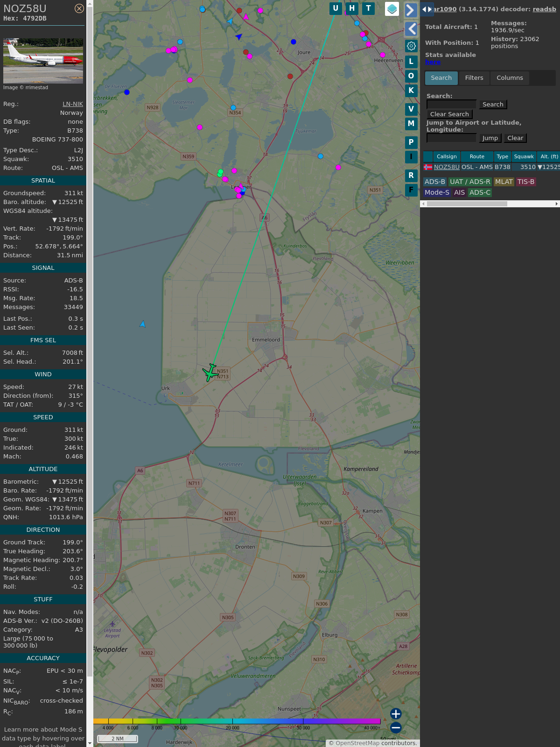Toggle the I map button
The image size is (560, 747).
click(411, 157)
